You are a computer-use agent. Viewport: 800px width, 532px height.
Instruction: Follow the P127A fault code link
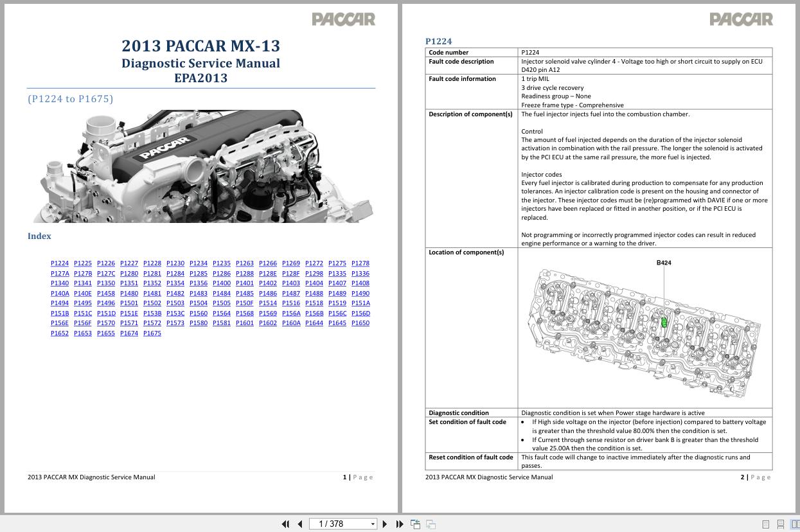[x=60, y=274]
